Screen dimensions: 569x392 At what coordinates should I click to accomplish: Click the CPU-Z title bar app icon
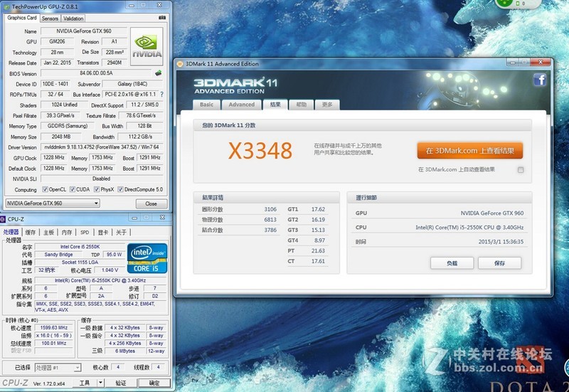click(x=3, y=219)
